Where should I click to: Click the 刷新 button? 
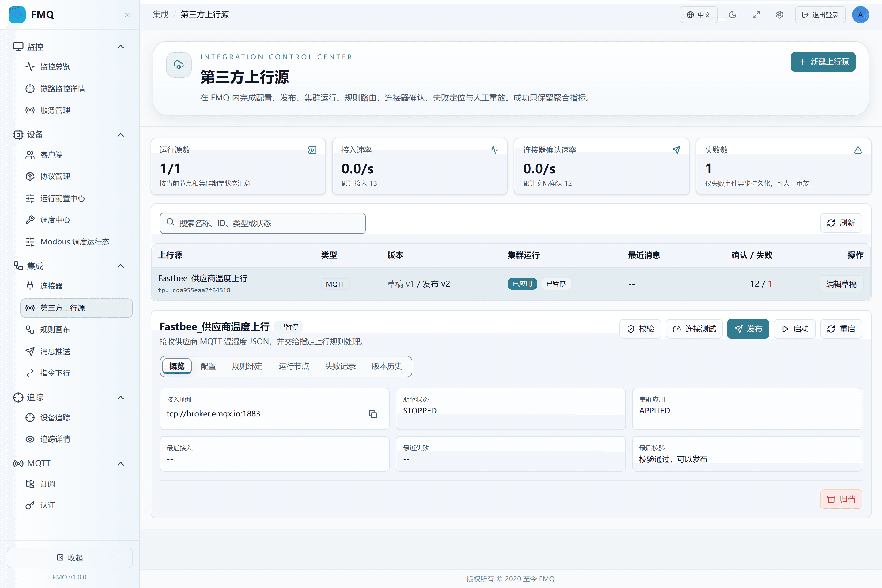pos(841,223)
